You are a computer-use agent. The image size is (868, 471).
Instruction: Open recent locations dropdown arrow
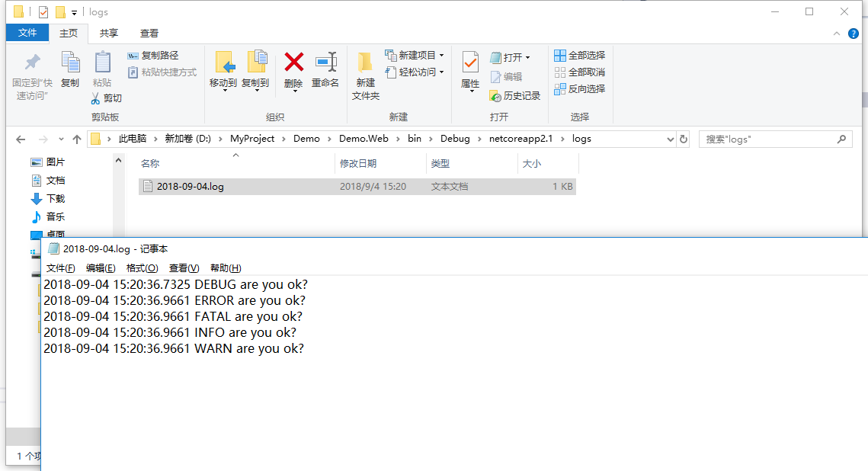pos(61,139)
